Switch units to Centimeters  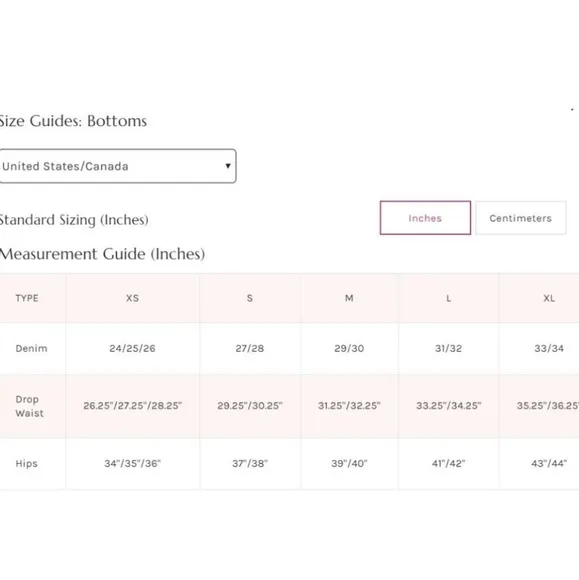(x=521, y=218)
